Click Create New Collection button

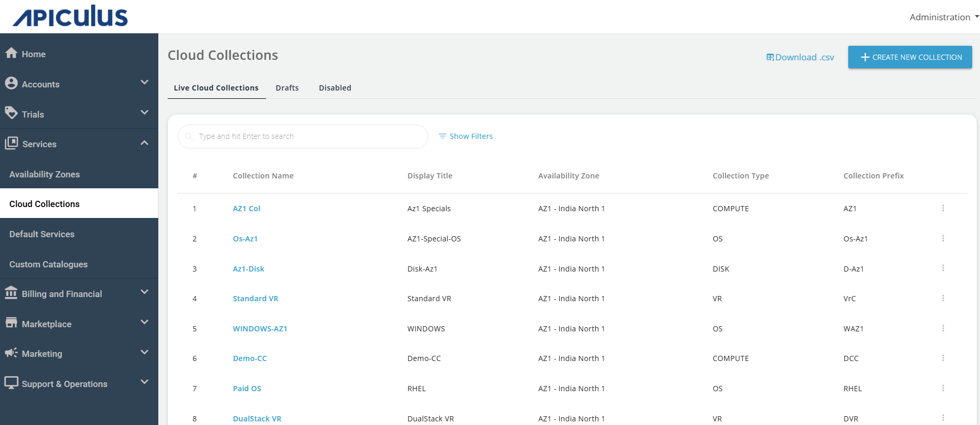[x=910, y=57]
